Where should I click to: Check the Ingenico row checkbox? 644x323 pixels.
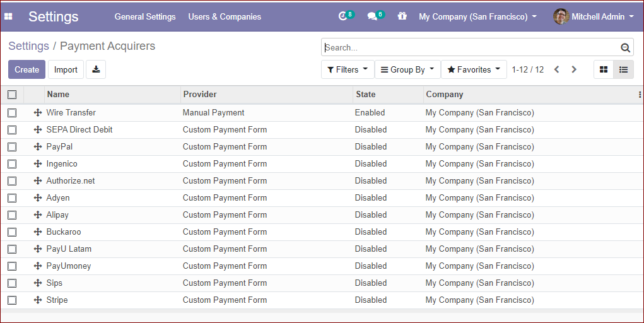click(12, 164)
